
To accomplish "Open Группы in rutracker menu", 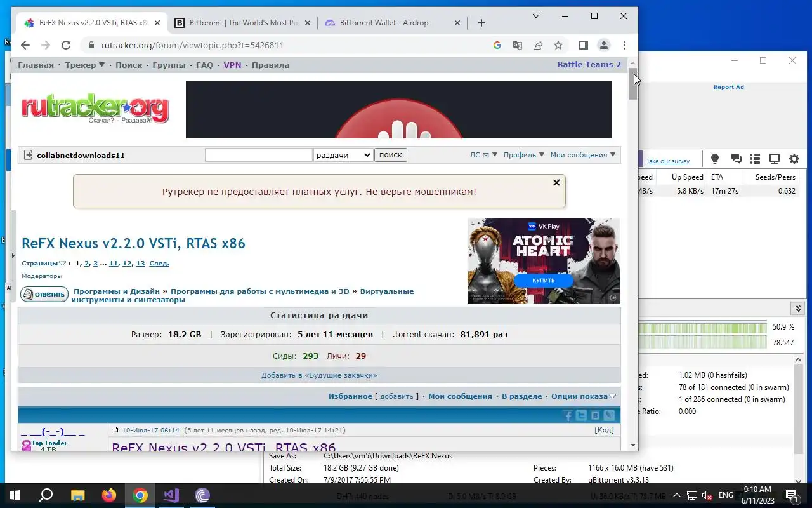I will (169, 65).
